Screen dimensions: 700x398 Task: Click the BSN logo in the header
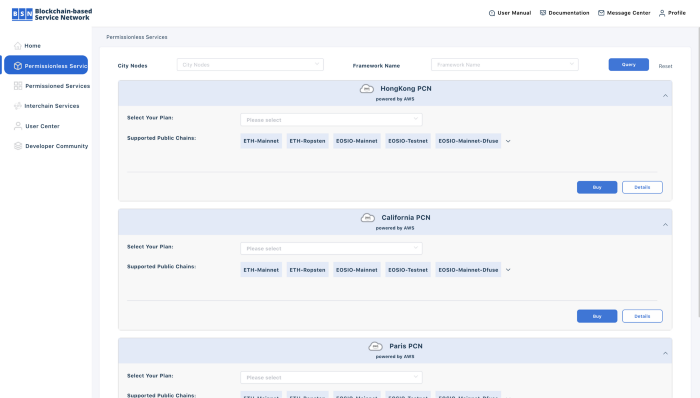click(x=52, y=14)
